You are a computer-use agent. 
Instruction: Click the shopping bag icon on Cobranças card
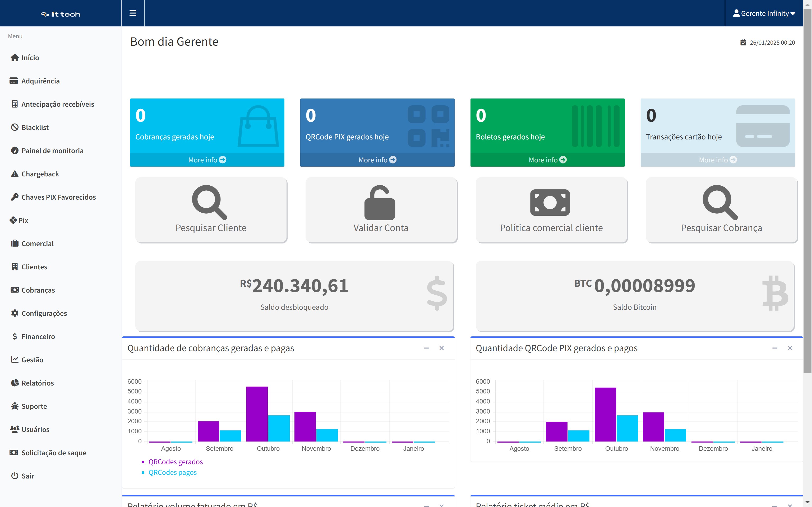258,126
